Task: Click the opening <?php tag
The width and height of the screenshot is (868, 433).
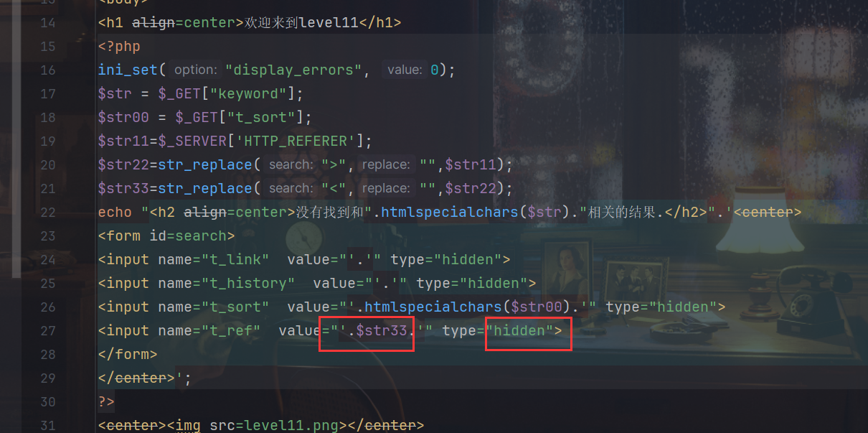Action: tap(119, 47)
